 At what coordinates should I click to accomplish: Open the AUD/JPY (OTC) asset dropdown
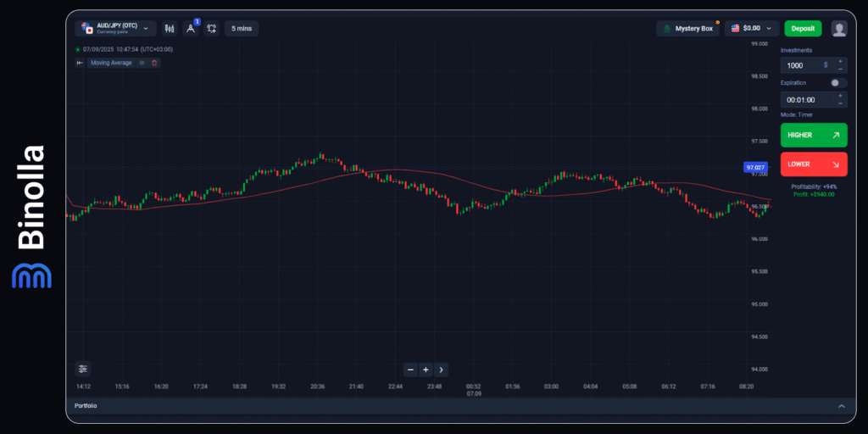[x=116, y=28]
